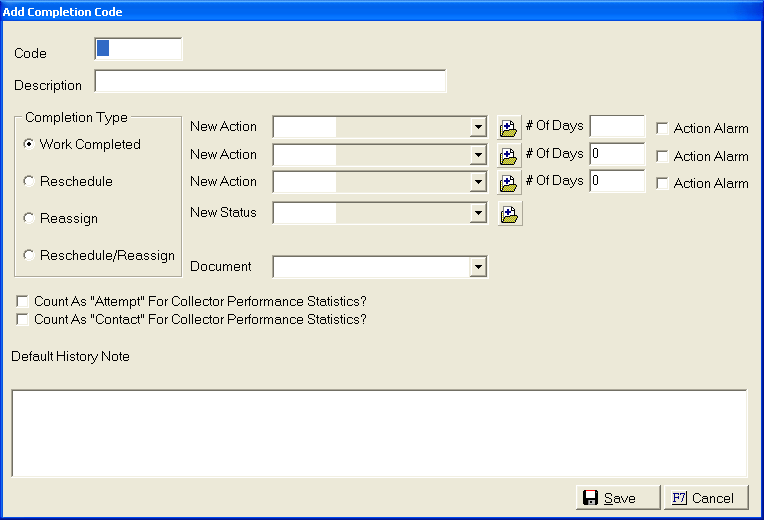This screenshot has width=764, height=520.
Task: Choose the Reschedule completion type
Action: pos(29,182)
